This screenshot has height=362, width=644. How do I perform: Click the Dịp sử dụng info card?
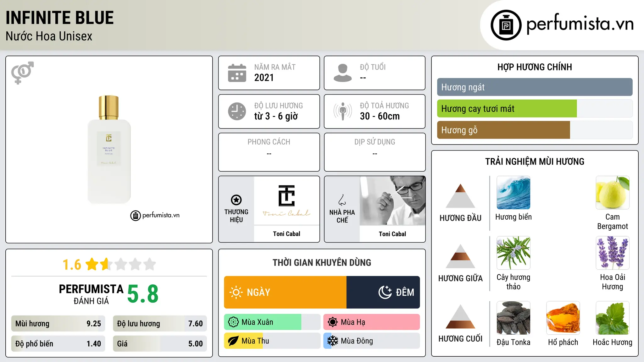pyautogui.click(x=375, y=152)
